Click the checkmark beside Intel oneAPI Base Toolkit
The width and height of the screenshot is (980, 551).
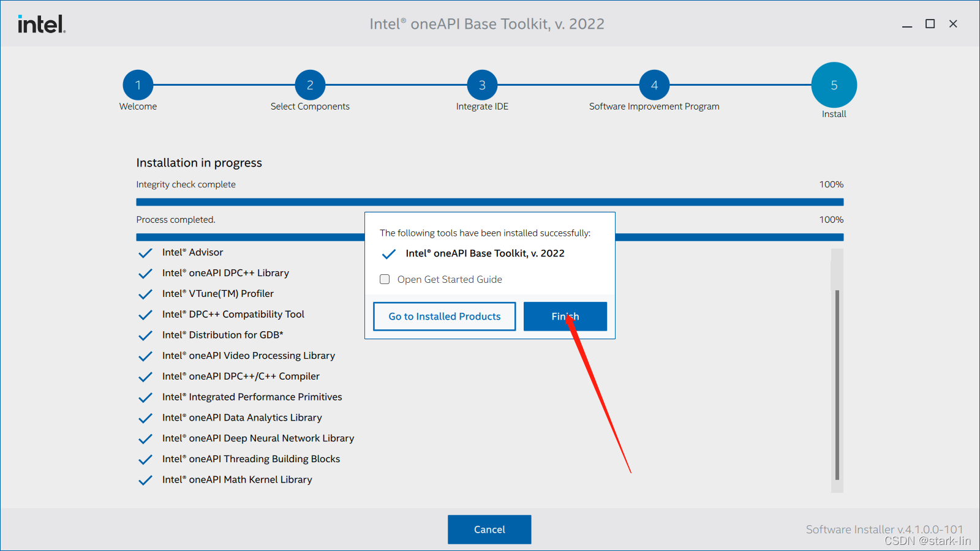pos(388,253)
